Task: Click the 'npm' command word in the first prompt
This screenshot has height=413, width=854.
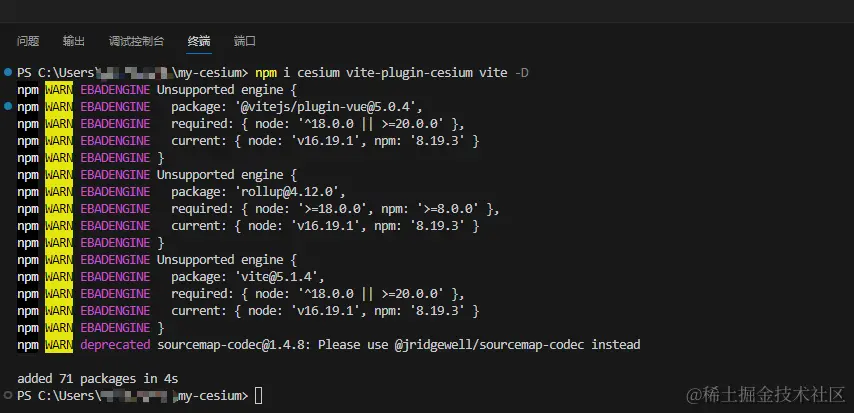Action: (266, 73)
